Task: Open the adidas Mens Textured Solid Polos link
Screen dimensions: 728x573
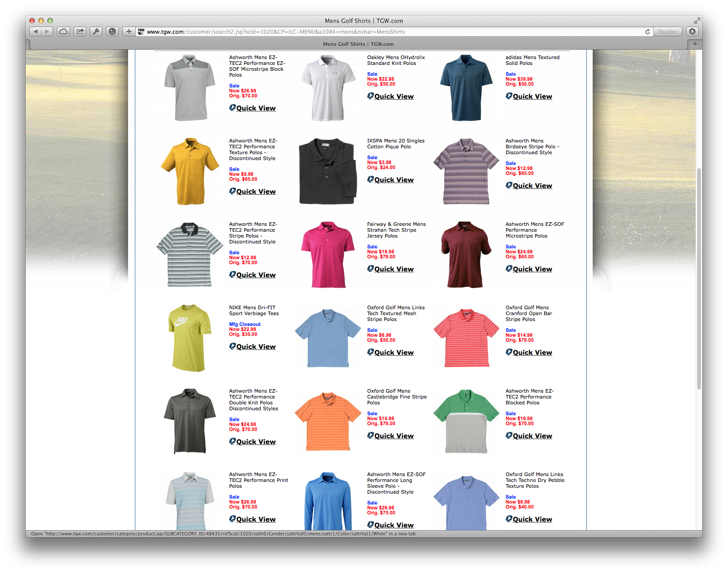Action: pyautogui.click(x=532, y=60)
